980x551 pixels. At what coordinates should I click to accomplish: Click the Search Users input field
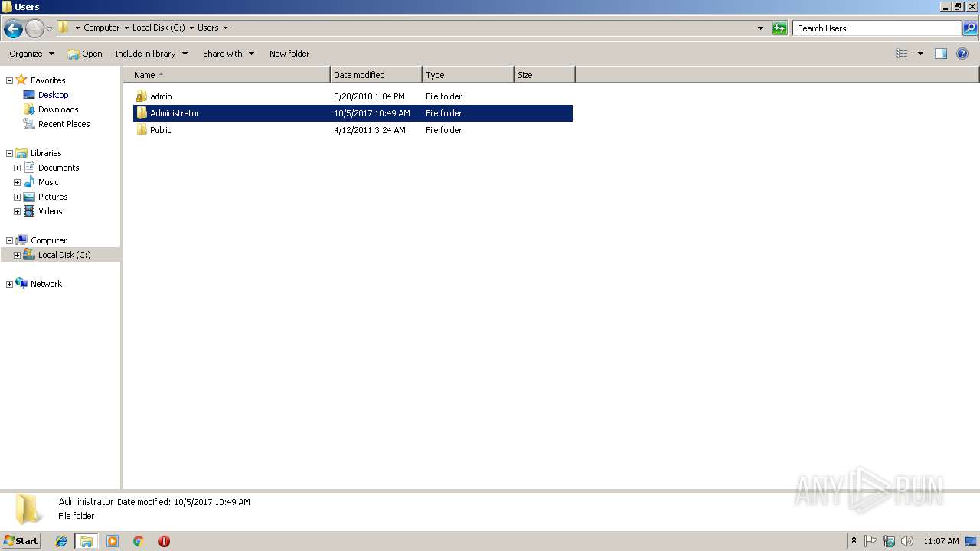877,28
